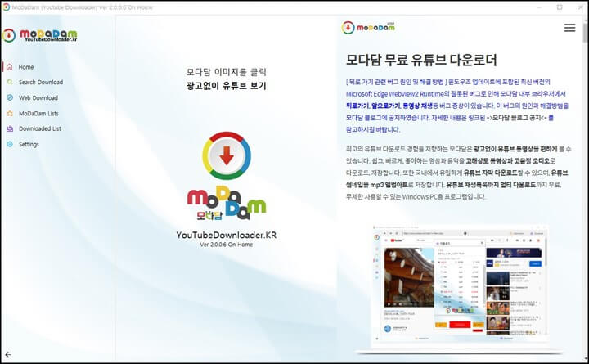589x364 pixels.
Task: Click the app icon in the title bar
Action: pos(6,7)
